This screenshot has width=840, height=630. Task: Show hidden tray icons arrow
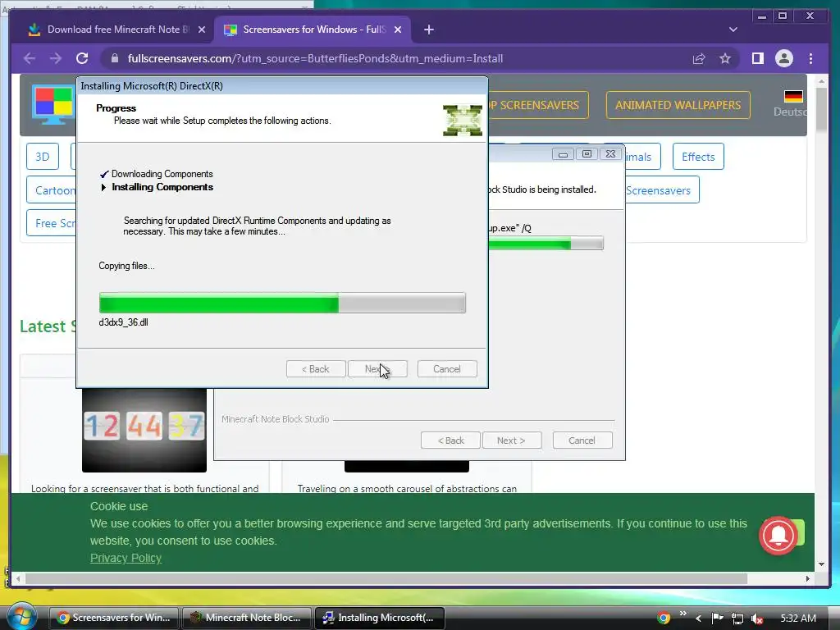coord(698,619)
